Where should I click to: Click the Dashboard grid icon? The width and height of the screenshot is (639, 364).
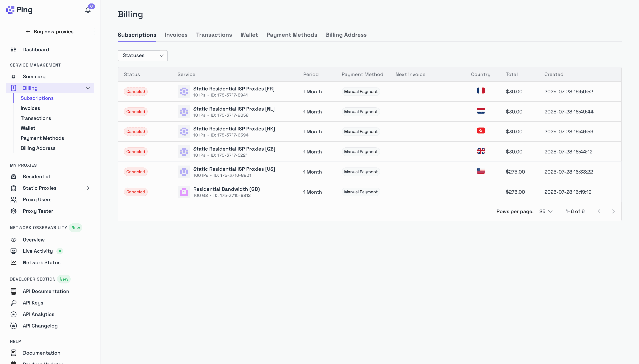click(x=13, y=49)
